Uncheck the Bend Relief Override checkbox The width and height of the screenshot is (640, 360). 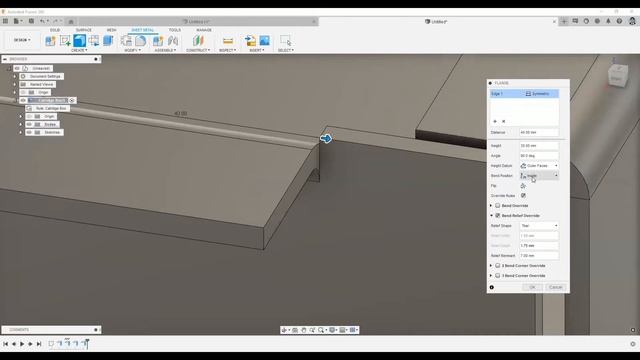point(498,215)
